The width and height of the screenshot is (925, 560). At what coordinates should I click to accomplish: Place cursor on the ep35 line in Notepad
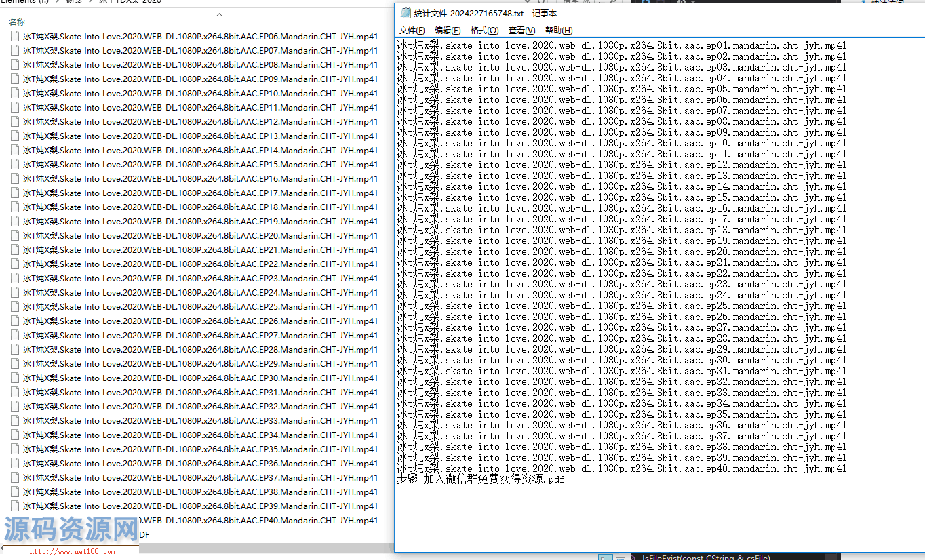click(622, 414)
